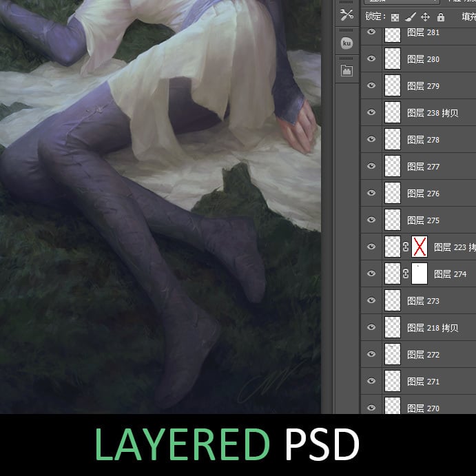Hide layer 图层 273

[371, 300]
